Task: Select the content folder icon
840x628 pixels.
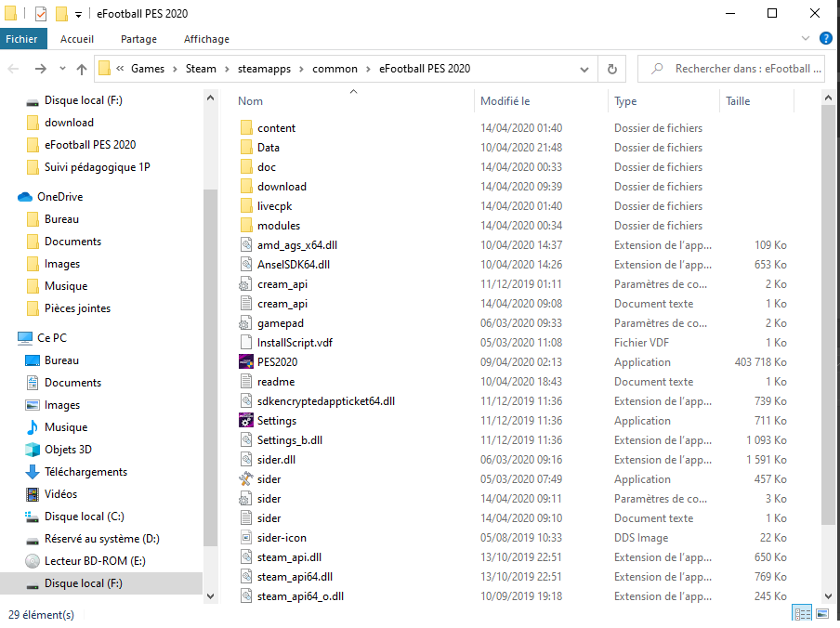Action: click(246, 127)
